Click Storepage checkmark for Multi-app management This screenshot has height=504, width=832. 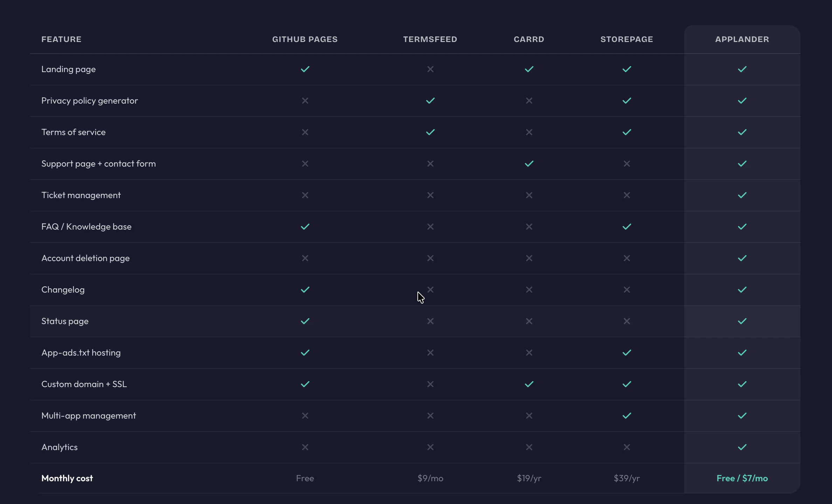point(626,416)
